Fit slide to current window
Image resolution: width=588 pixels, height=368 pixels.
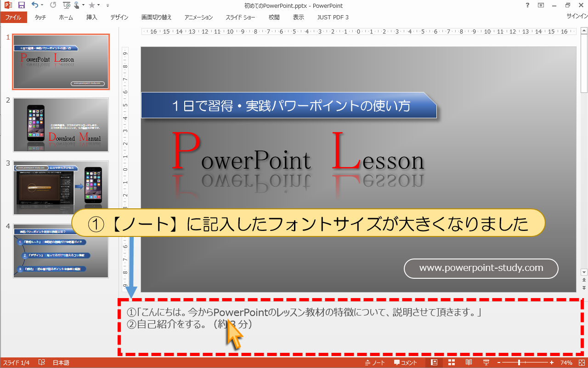pyautogui.click(x=582, y=363)
